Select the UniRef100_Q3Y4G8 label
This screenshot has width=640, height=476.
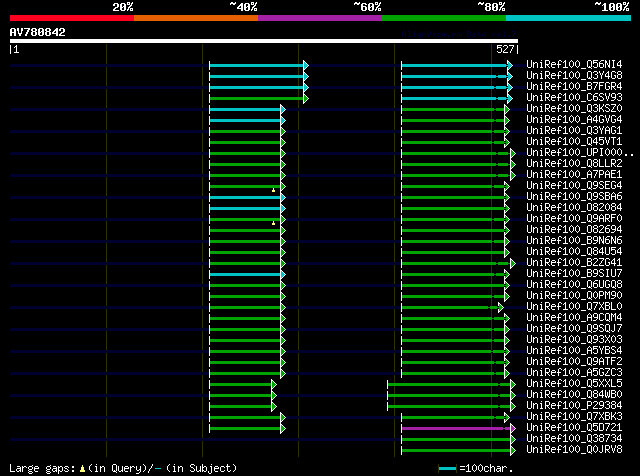574,76
